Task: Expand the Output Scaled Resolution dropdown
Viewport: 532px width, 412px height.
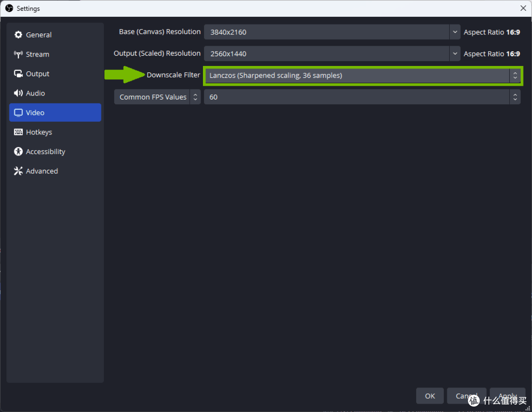Action: coord(454,53)
